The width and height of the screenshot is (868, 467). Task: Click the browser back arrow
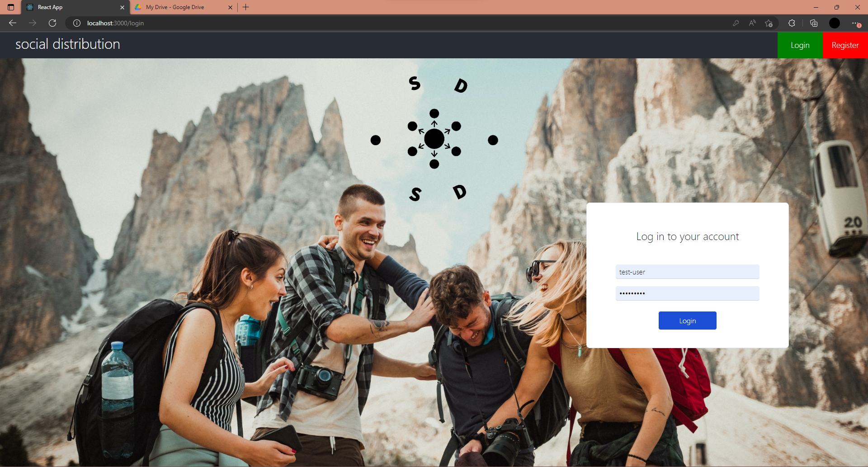coord(13,23)
